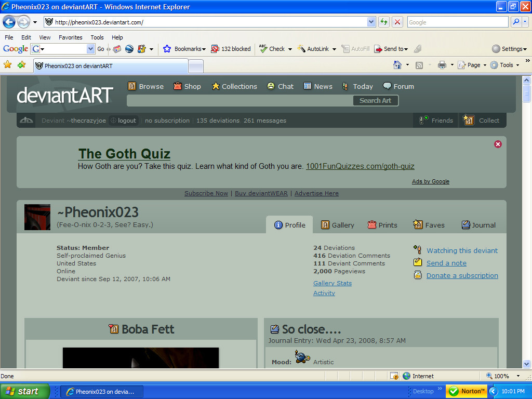Open the Windows Start menu
Image resolution: width=532 pixels, height=399 pixels.
tap(25, 391)
